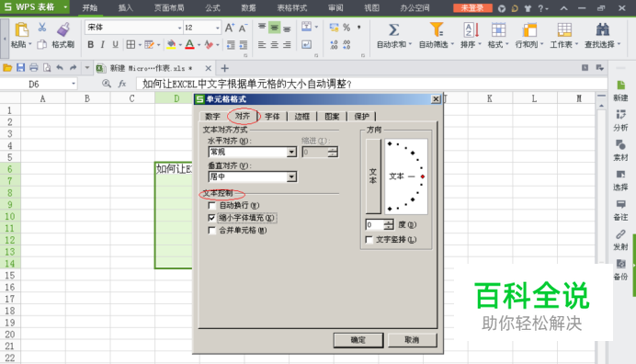Viewport: 636px width, 364px height.
Task: Enable vertical text (文字竖排) checkbox
Action: [369, 240]
